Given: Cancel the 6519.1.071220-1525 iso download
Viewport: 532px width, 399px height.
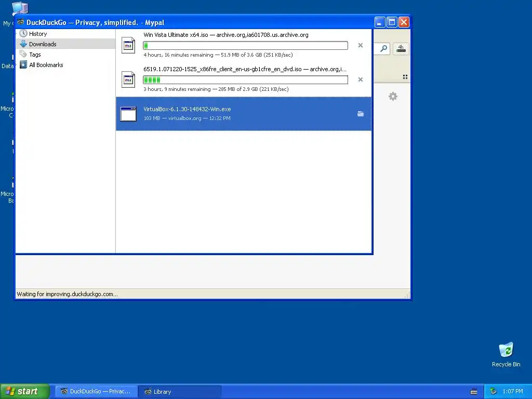Looking at the screenshot, I should click(361, 79).
